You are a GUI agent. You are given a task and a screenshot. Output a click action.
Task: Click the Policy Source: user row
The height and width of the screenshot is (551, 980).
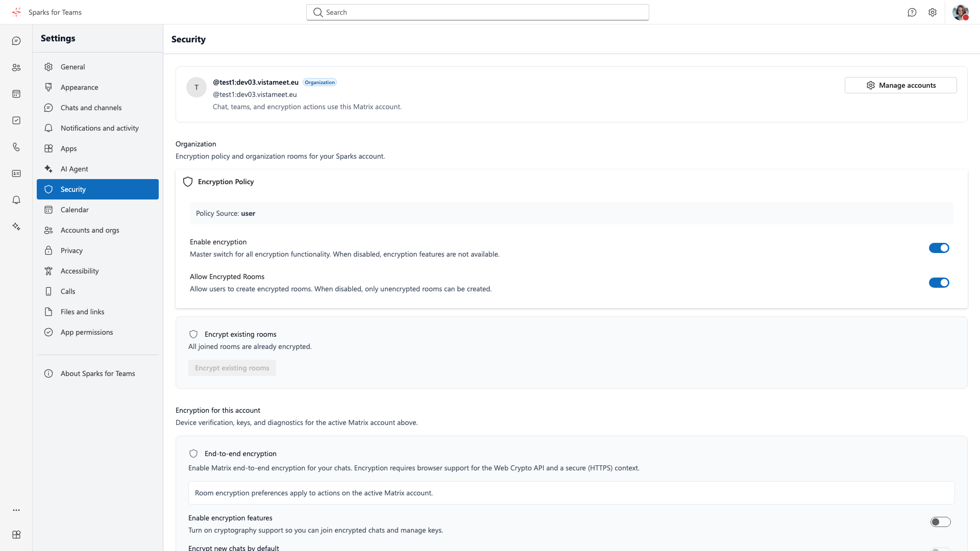(x=572, y=213)
